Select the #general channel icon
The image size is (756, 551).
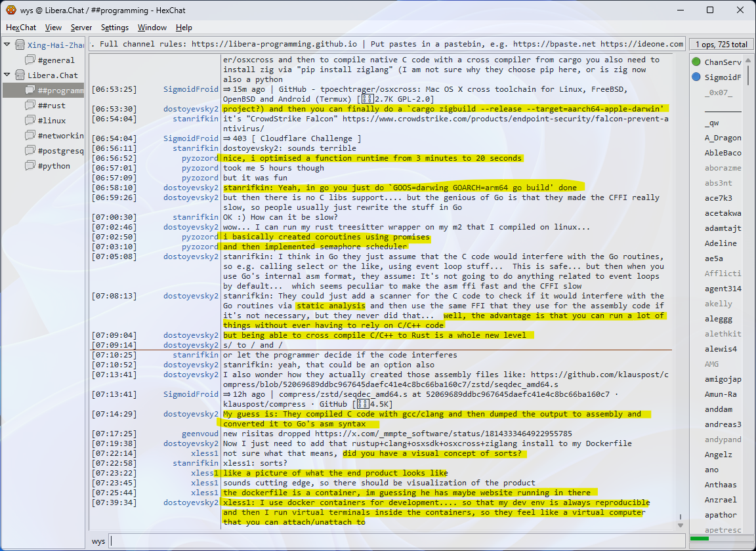tap(30, 60)
